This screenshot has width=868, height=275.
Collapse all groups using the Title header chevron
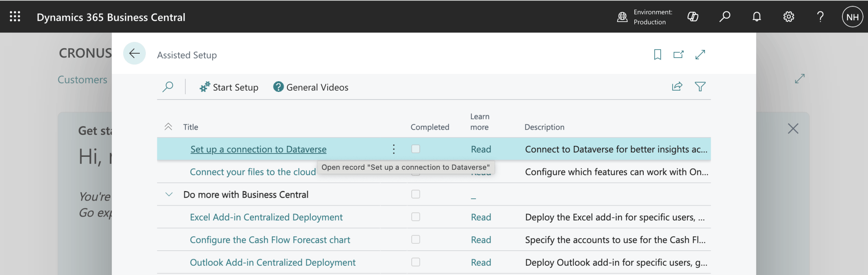pos(168,127)
